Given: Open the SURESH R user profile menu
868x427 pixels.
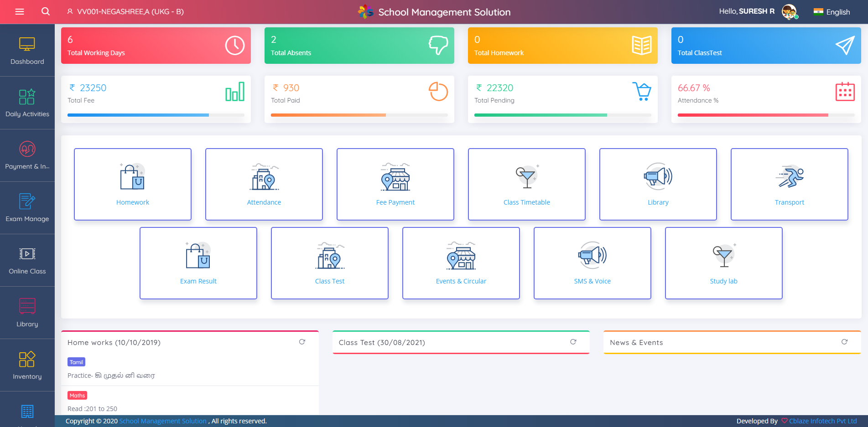Looking at the screenshot, I should pos(758,11).
